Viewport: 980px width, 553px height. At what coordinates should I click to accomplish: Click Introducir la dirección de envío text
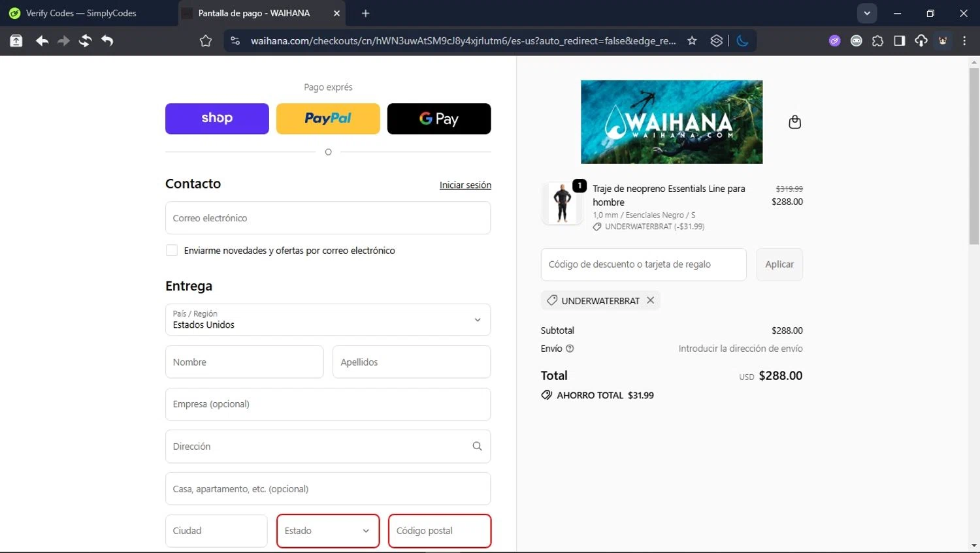pos(740,349)
